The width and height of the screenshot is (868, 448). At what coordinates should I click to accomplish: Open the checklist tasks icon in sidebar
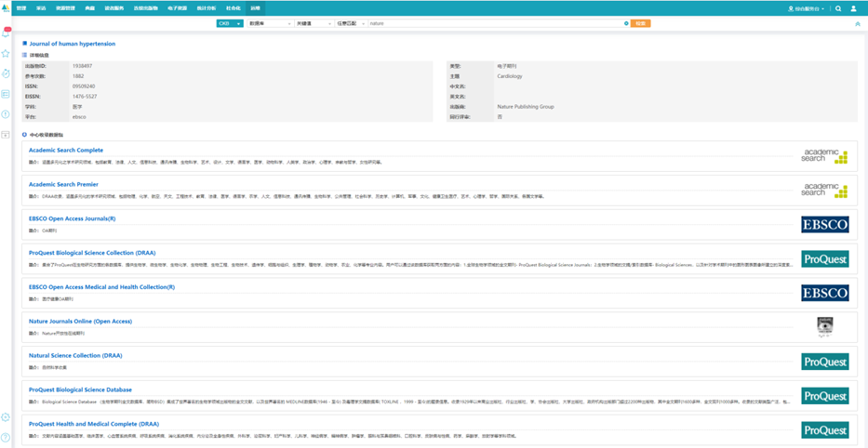point(6,94)
